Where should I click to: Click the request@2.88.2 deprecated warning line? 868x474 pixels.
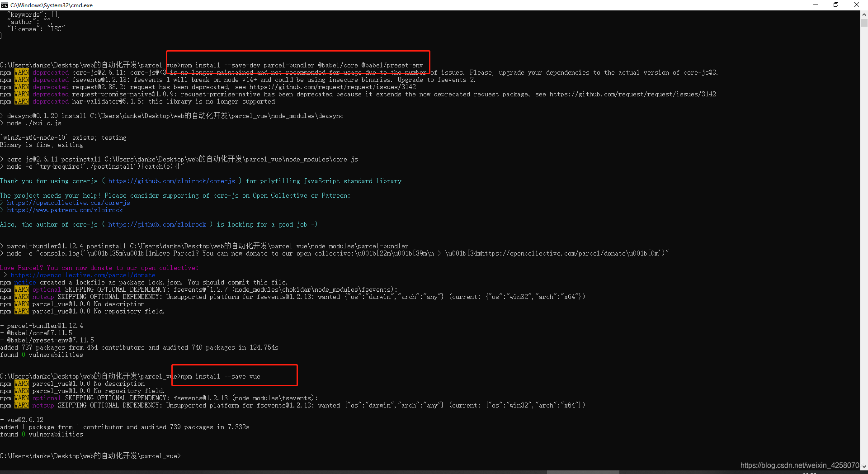pyautogui.click(x=208, y=87)
